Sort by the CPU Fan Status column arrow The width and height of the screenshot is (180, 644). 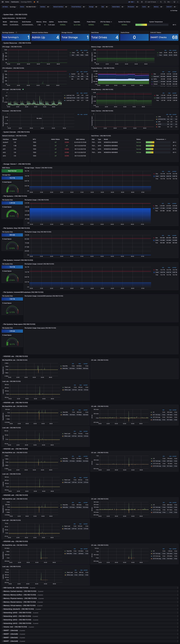pos(111,22)
